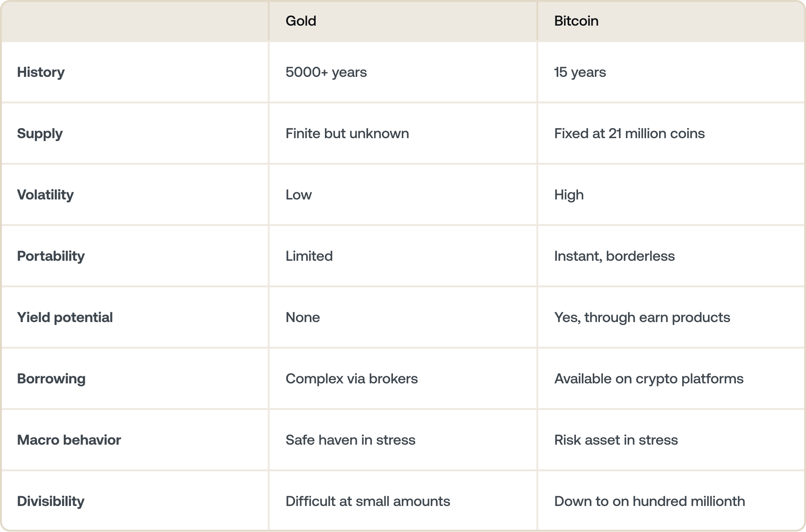Select "Finite but unknown" cell
Screen dimensions: 806x532
tap(347, 134)
